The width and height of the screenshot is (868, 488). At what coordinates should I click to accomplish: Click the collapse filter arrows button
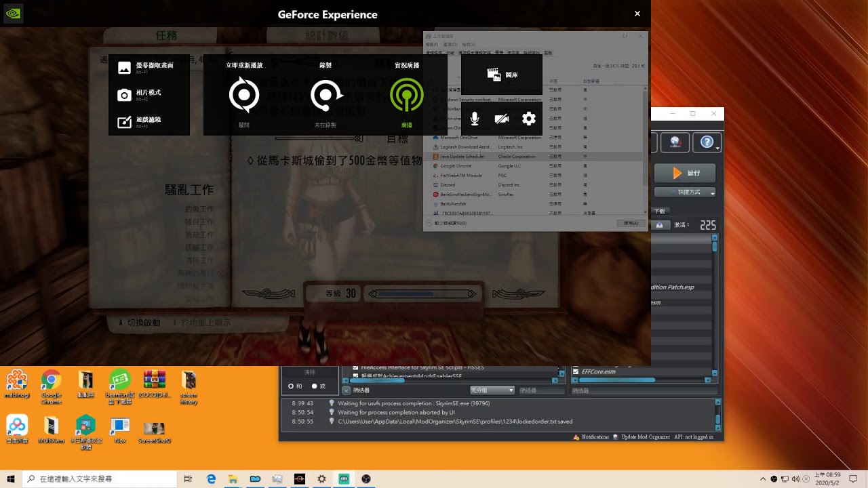click(x=346, y=390)
